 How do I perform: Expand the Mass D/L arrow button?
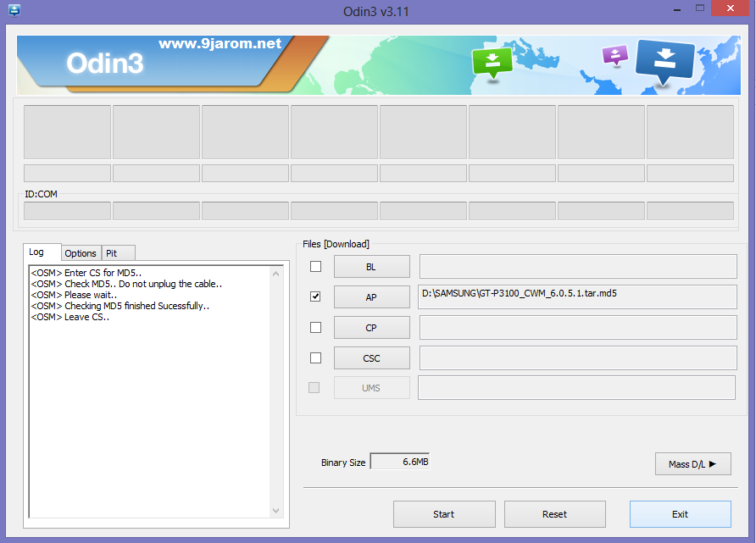pos(692,464)
